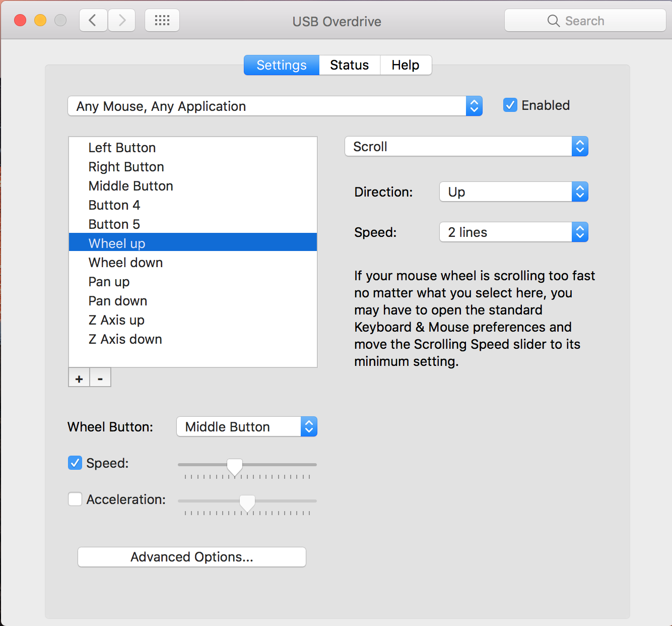
Task: Minimize the USB Overdrive window
Action: (40, 21)
